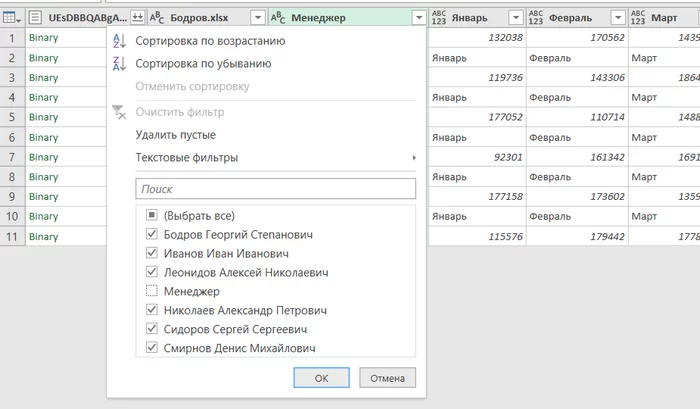Confirm the filter with OK button
The height and width of the screenshot is (409, 700).
coord(321,378)
